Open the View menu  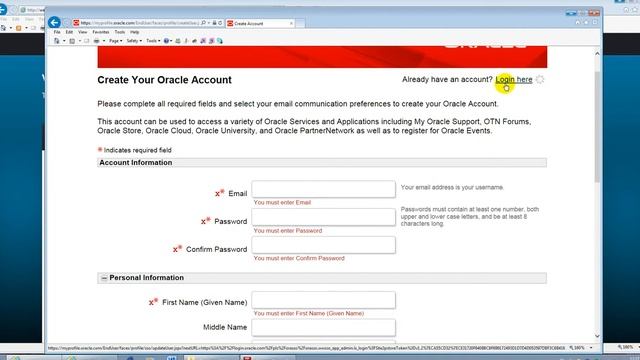coord(82,32)
